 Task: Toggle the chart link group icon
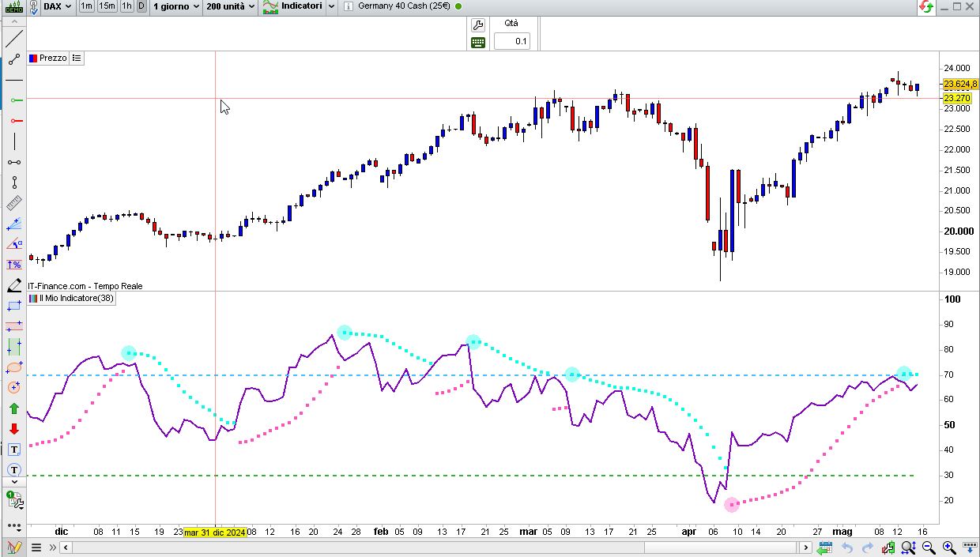(x=33, y=6)
